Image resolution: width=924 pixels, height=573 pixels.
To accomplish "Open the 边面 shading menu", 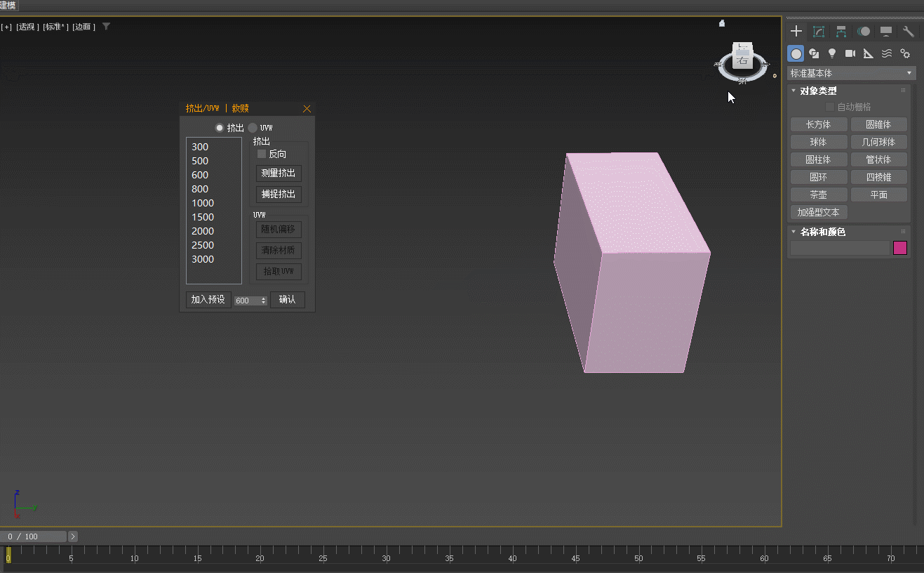I will click(83, 27).
